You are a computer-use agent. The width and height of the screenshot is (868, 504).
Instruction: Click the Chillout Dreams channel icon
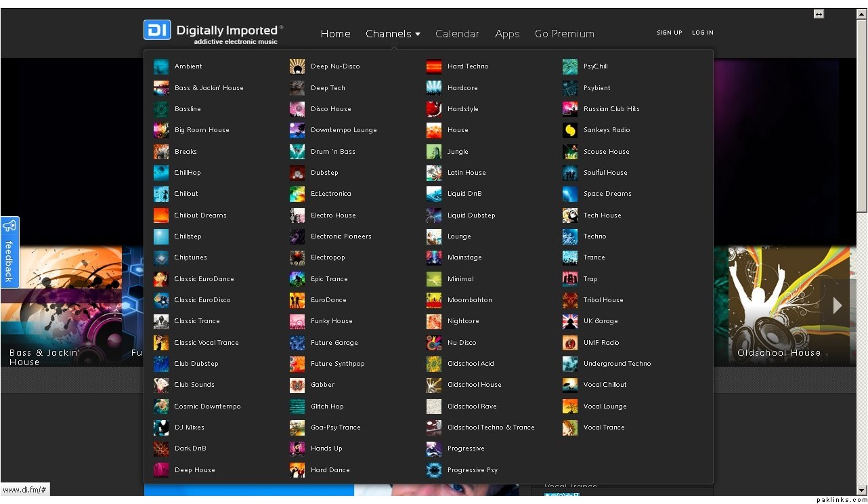(161, 215)
